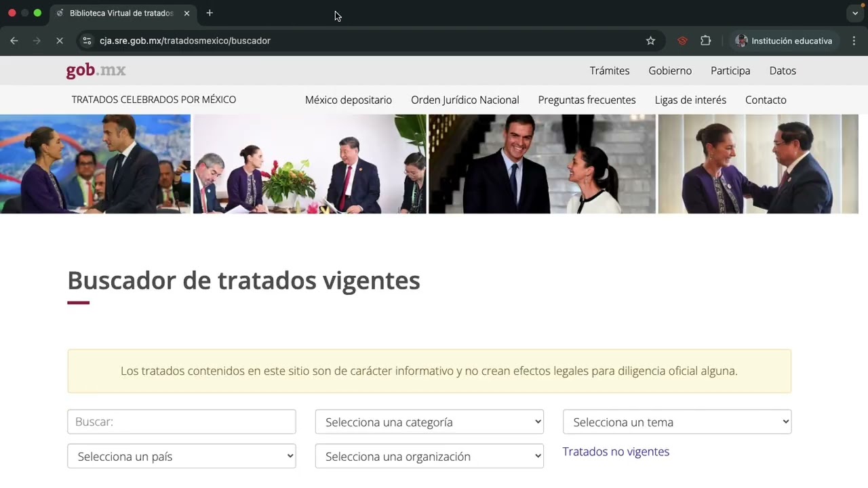
Task: Go back to the previous page
Action: [x=14, y=41]
